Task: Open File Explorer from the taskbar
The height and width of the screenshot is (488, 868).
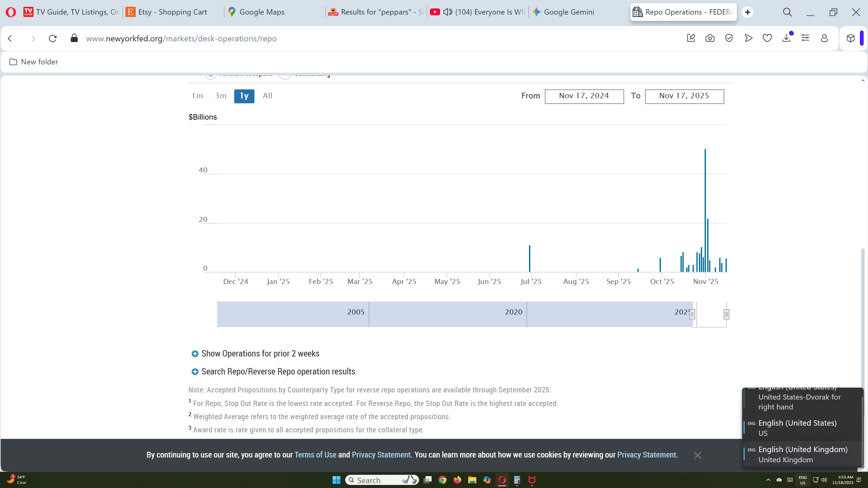Action: coord(472,480)
